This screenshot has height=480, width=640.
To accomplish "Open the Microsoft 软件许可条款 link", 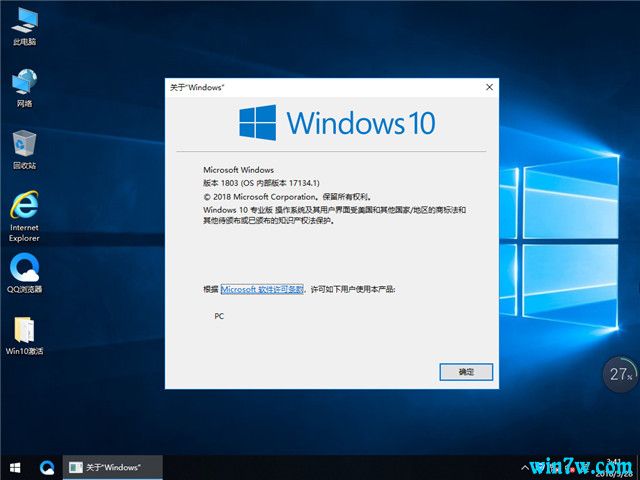I will click(x=262, y=289).
